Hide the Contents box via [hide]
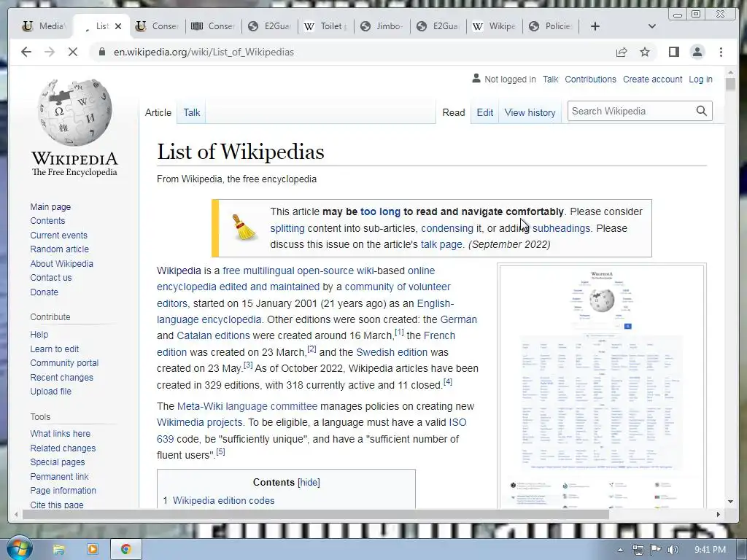Viewport: 747px width, 560px height. point(309,482)
